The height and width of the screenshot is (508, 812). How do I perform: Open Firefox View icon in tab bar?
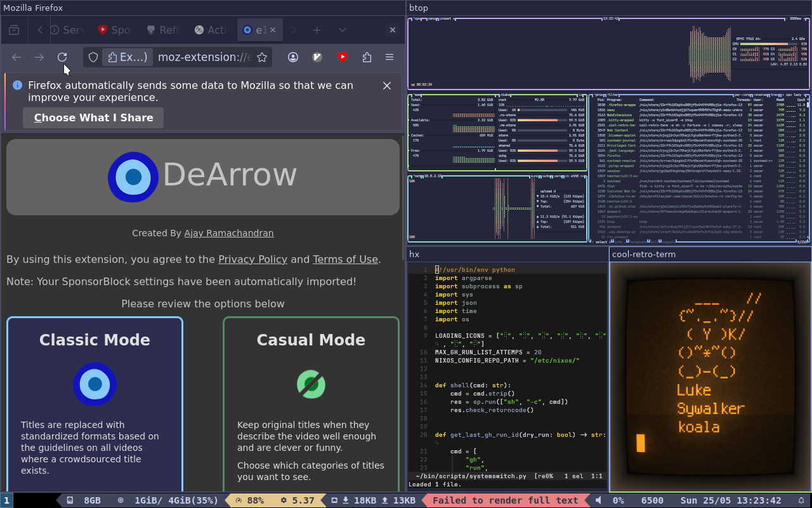tap(14, 30)
